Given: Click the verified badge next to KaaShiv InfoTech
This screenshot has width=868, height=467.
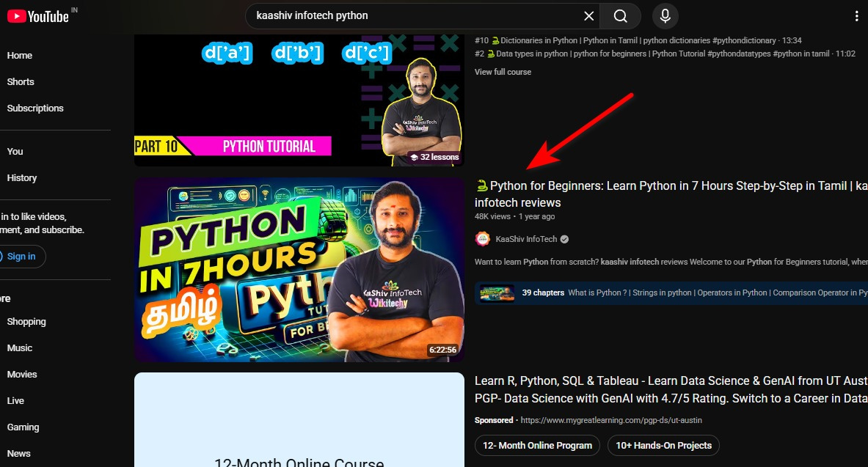Looking at the screenshot, I should 565,239.
